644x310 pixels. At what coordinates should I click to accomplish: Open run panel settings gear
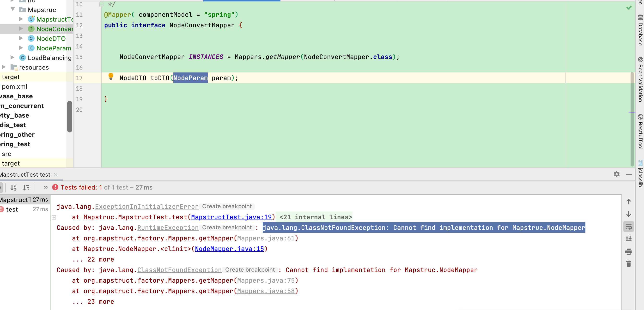pos(616,174)
